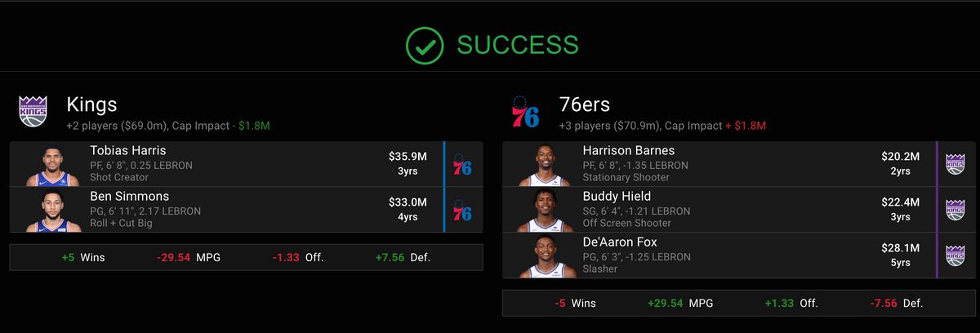
Task: Click Kings badge beside Buddy Hield
Action: coord(955,210)
